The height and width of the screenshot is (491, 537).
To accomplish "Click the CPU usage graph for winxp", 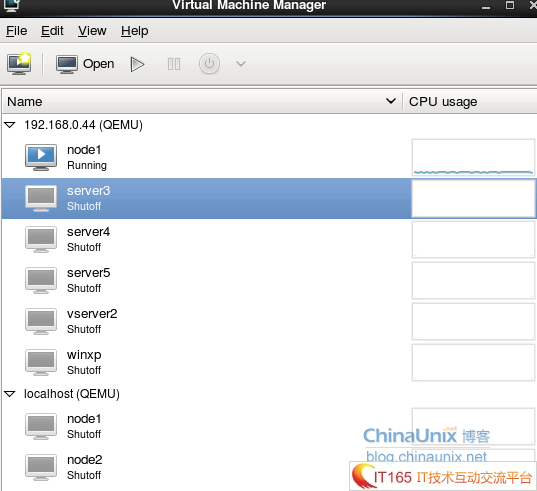I will pyautogui.click(x=473, y=362).
